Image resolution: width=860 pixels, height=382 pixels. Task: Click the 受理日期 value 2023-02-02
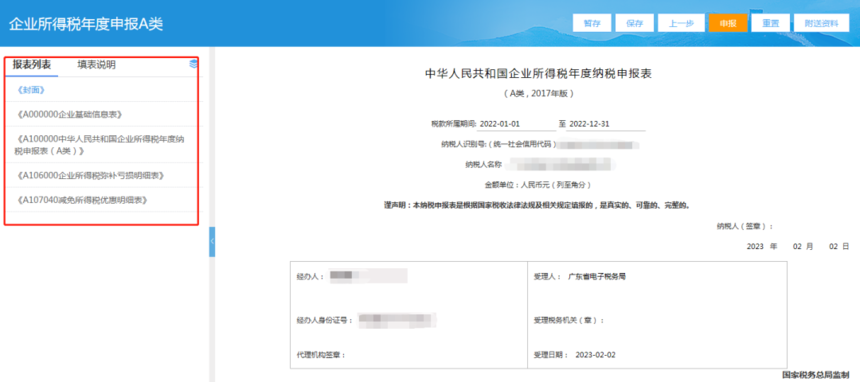click(x=595, y=355)
